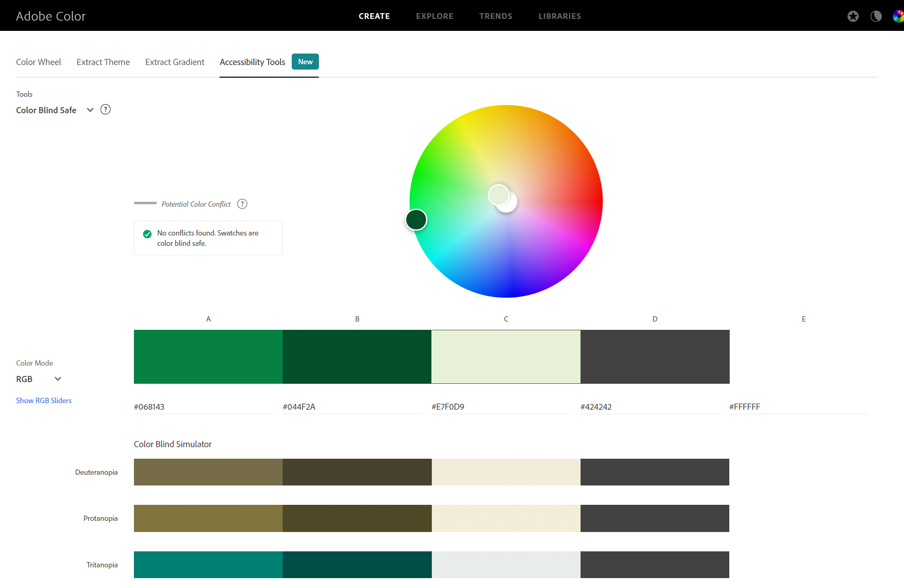The height and width of the screenshot is (588, 904).
Task: Switch to the Extract Theme tab
Action: click(103, 62)
